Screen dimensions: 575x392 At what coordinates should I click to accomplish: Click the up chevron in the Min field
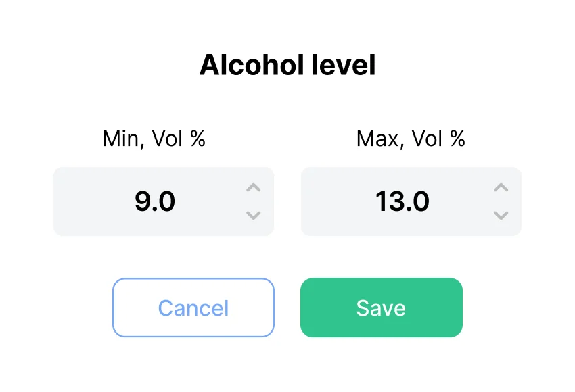254,188
